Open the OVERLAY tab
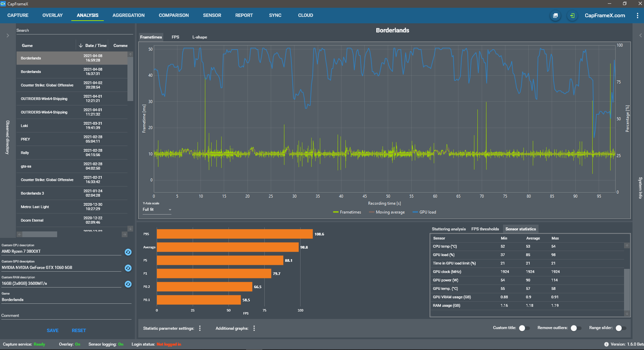The width and height of the screenshot is (644, 350). tap(52, 16)
